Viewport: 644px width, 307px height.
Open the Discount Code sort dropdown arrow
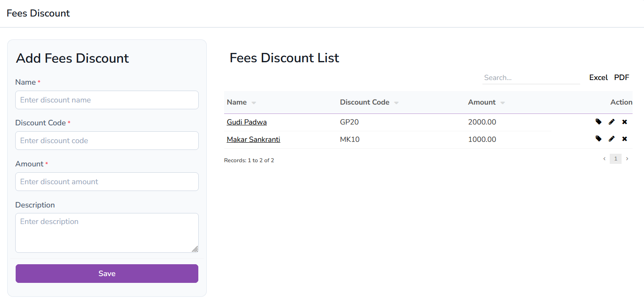[x=396, y=102]
